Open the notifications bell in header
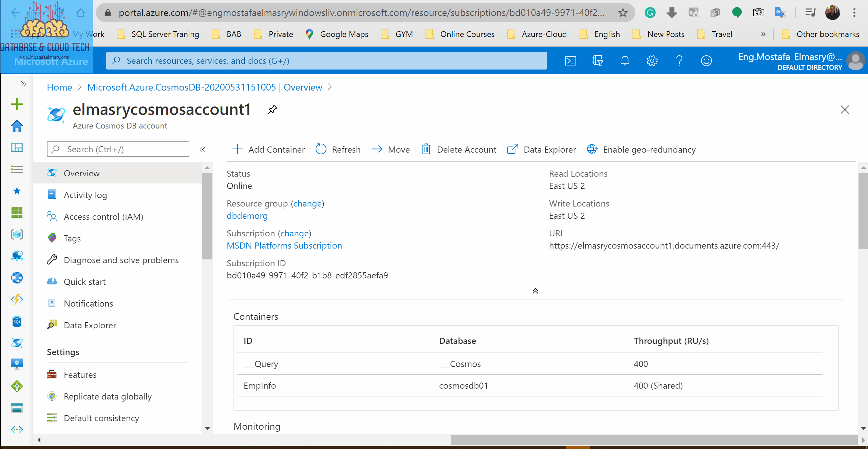 coord(625,61)
